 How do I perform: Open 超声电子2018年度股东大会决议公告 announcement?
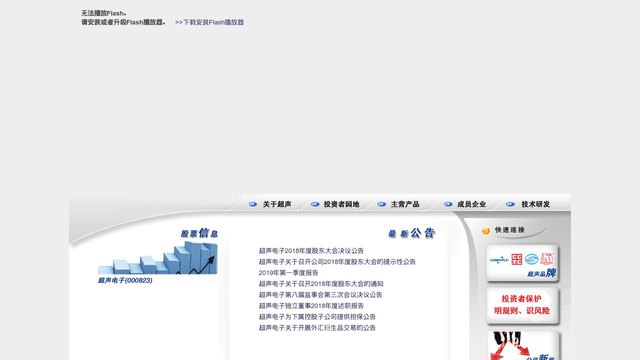tap(311, 251)
